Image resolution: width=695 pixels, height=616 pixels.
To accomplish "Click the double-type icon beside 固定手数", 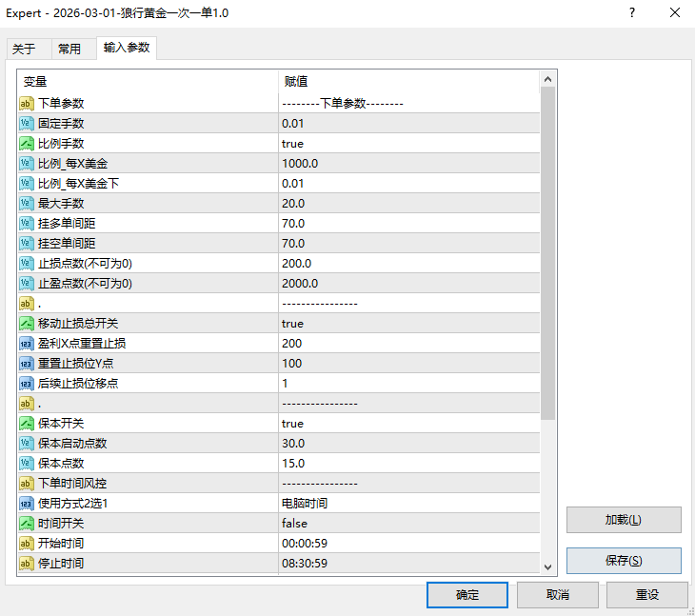I will click(x=26, y=123).
